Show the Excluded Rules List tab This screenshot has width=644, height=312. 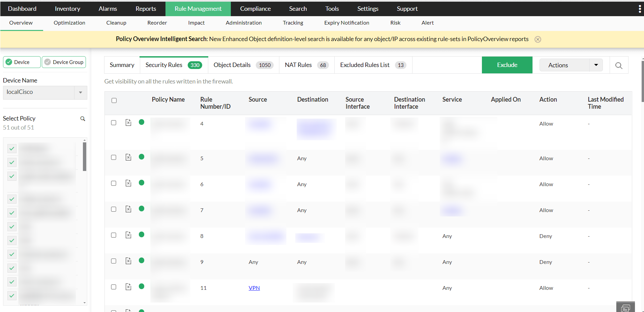pyautogui.click(x=373, y=65)
